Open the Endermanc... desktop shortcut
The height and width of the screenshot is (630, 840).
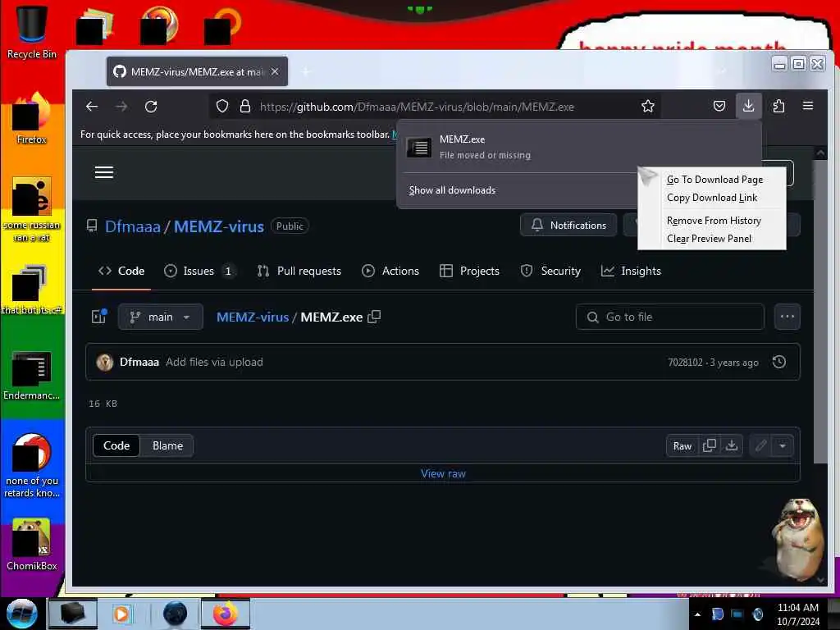[32, 375]
